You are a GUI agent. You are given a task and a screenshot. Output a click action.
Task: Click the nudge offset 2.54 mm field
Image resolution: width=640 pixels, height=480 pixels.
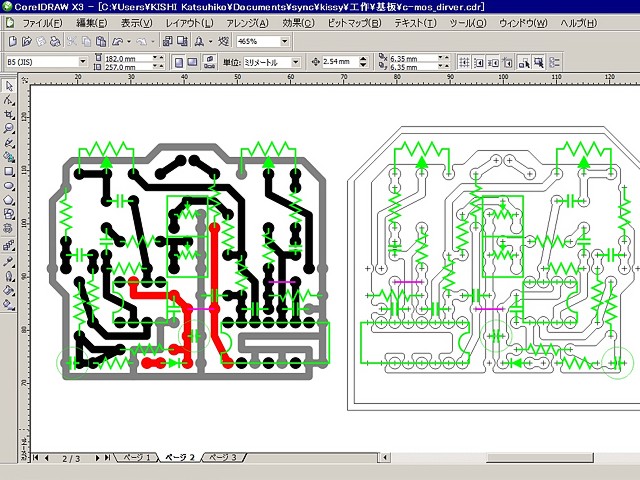pyautogui.click(x=340, y=62)
